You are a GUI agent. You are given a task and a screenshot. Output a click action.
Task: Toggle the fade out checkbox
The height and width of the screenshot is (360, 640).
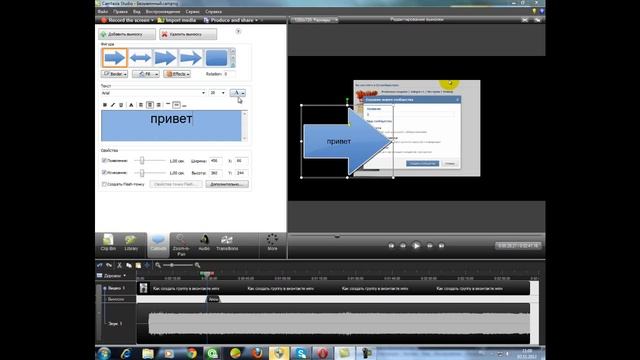click(104, 172)
